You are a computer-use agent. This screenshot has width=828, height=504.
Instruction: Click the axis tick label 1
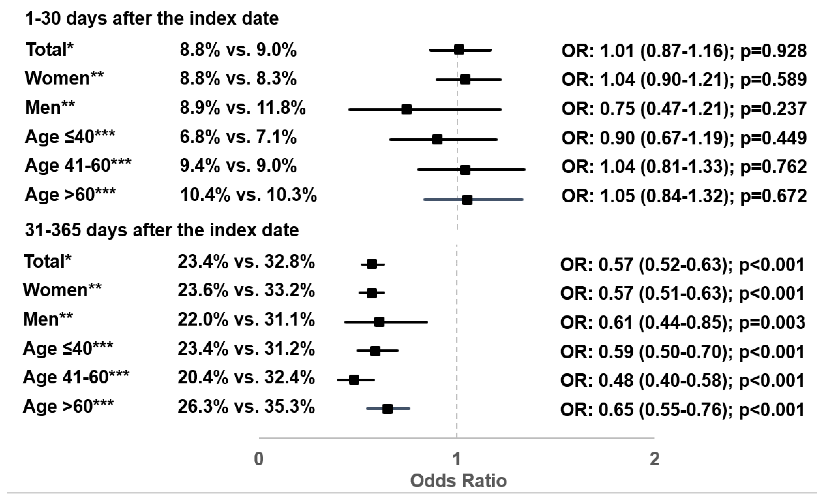pos(456,459)
